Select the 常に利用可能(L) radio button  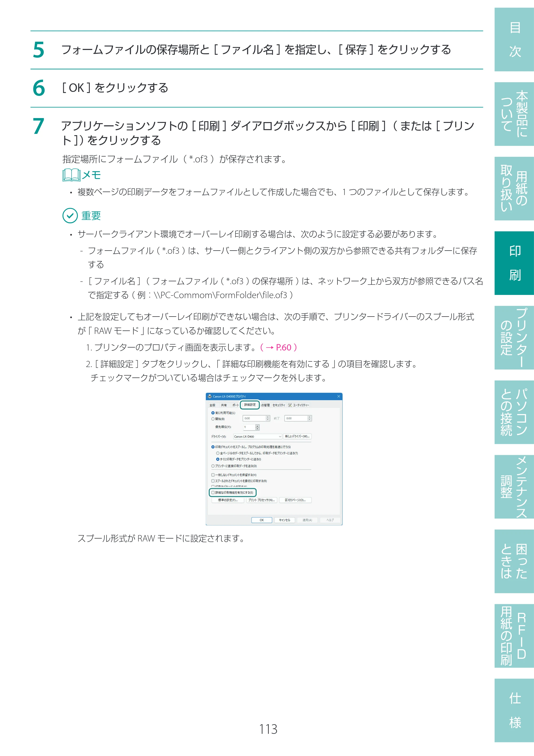pyautogui.click(x=213, y=413)
